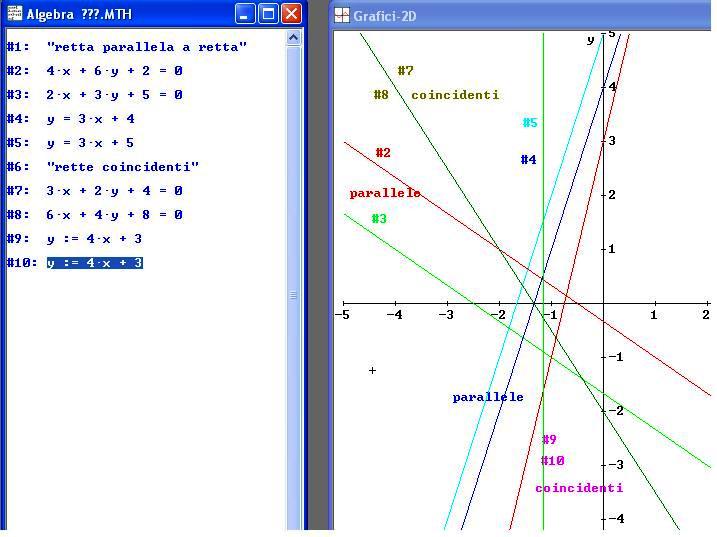This screenshot has width=717, height=537.
Task: Minimize the Algebra window
Action: 245,14
